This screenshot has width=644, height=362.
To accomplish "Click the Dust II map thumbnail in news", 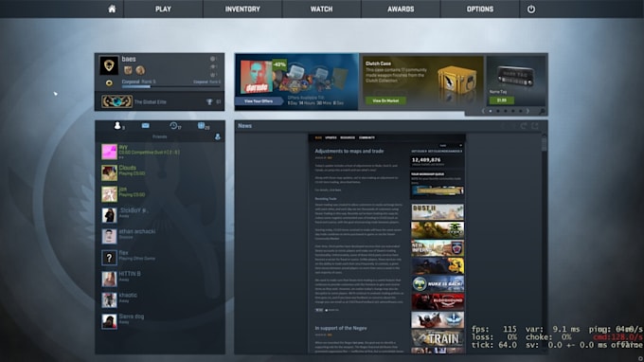I will [x=438, y=211].
